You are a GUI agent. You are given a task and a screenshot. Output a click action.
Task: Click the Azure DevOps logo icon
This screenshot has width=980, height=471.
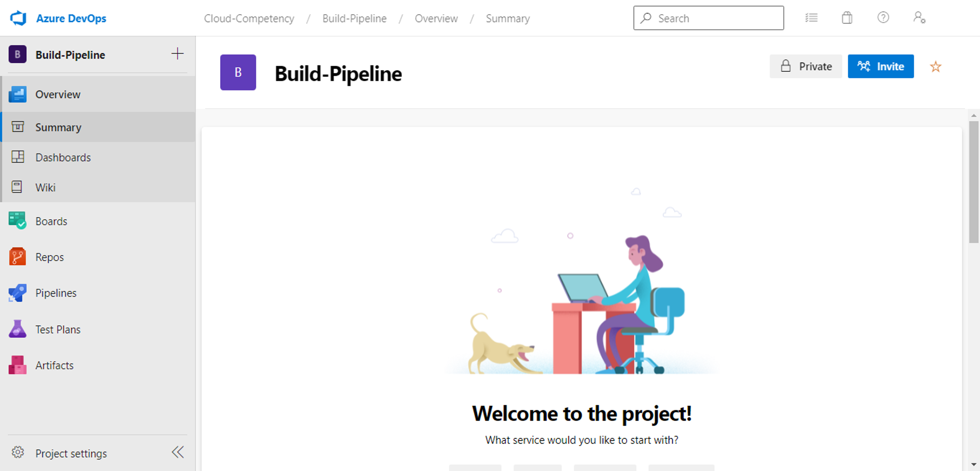[18, 18]
